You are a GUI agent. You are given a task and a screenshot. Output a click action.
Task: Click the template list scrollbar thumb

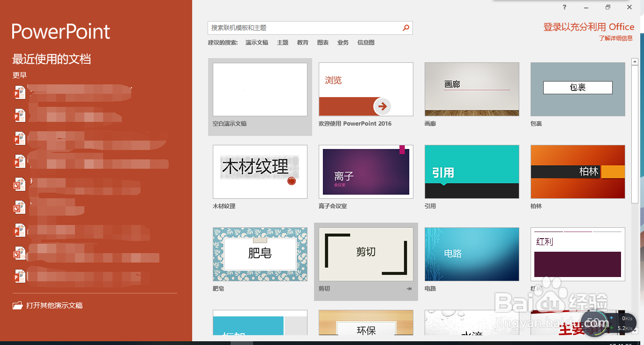click(635, 134)
